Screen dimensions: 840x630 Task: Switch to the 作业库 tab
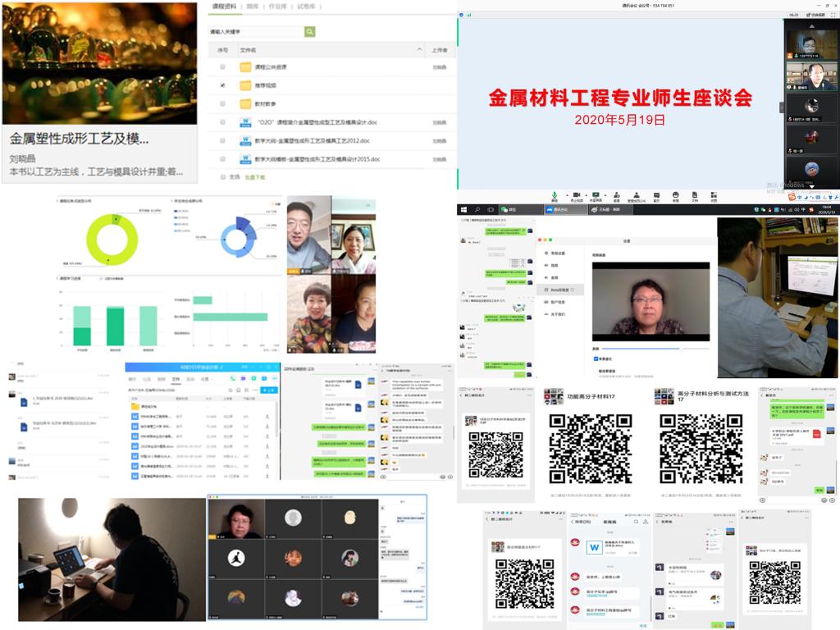pos(277,7)
